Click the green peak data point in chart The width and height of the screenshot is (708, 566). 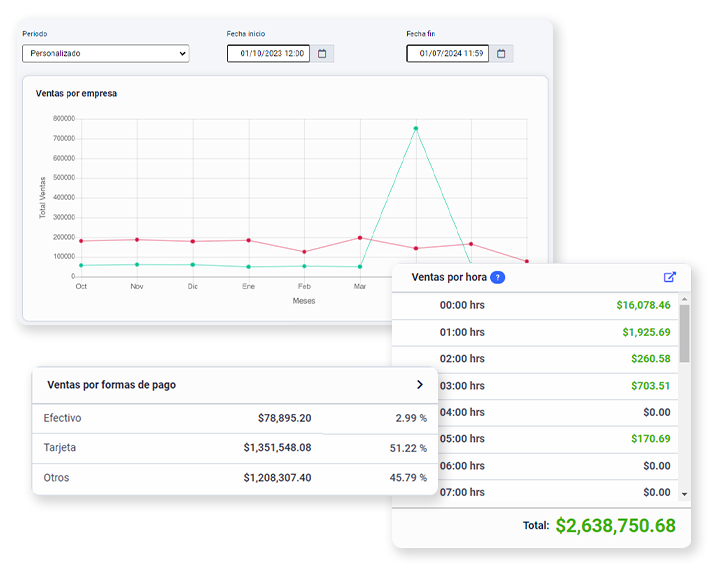coord(416,129)
